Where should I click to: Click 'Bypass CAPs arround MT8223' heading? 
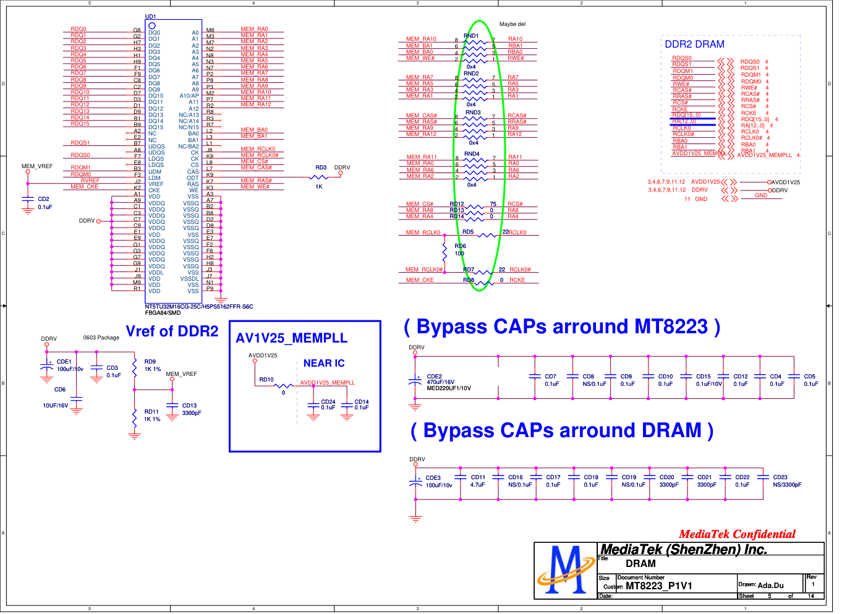point(562,326)
